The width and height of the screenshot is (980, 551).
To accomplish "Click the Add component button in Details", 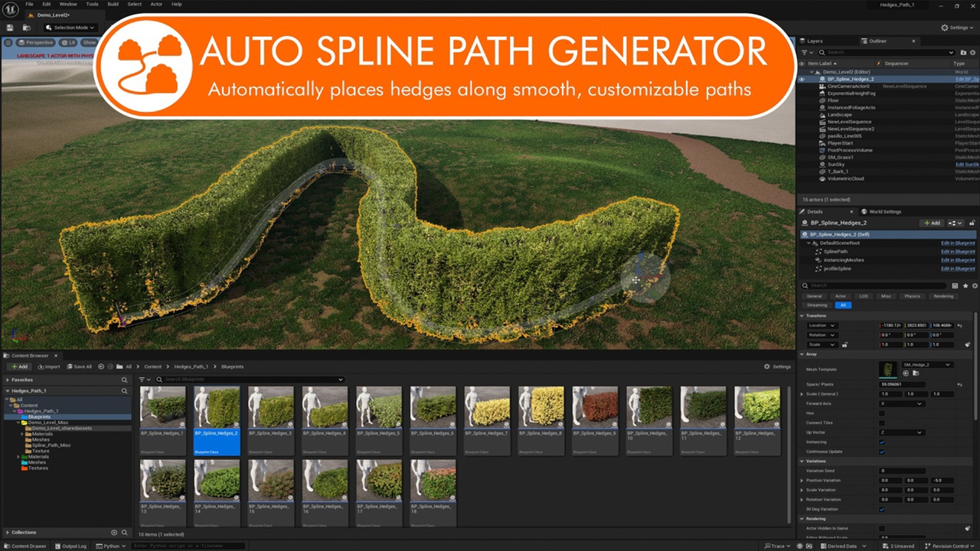I will pos(932,223).
